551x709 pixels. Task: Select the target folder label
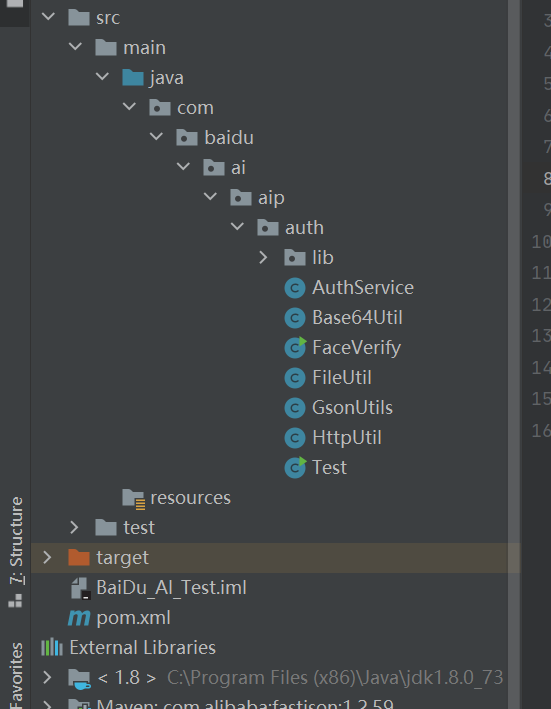coord(122,558)
